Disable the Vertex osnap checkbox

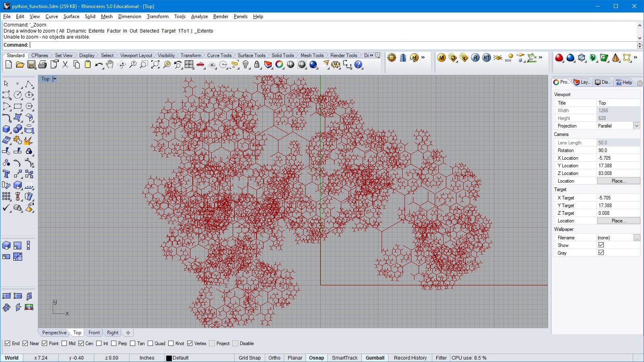pyautogui.click(x=190, y=343)
